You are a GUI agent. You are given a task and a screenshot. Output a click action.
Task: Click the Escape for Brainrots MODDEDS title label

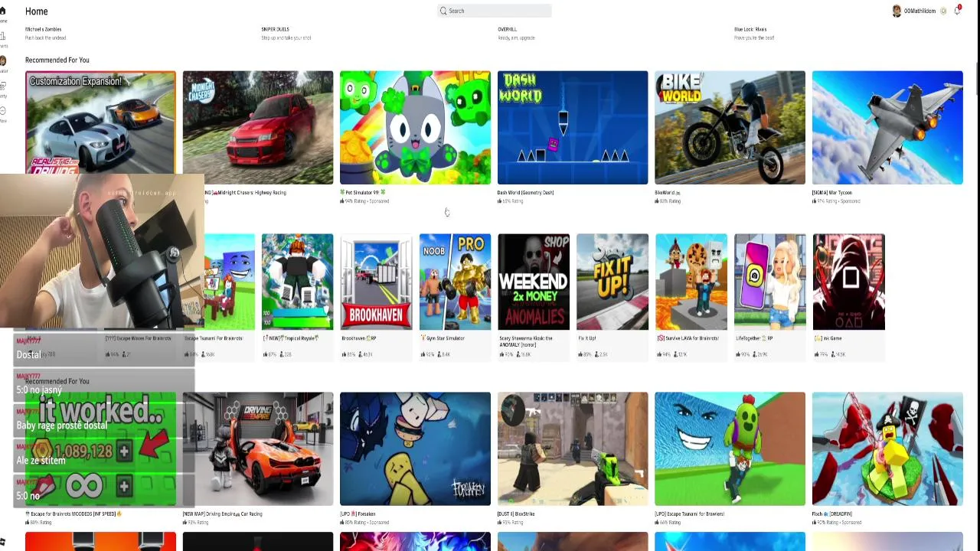73,514
